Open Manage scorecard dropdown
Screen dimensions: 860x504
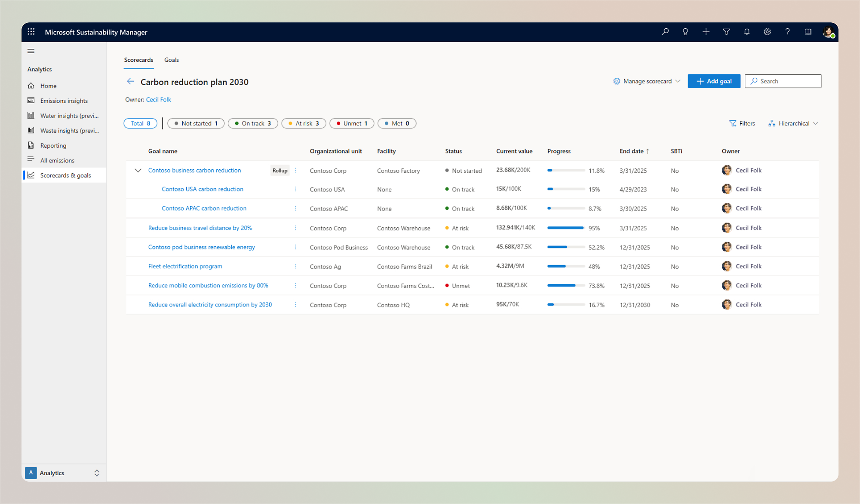tap(647, 81)
